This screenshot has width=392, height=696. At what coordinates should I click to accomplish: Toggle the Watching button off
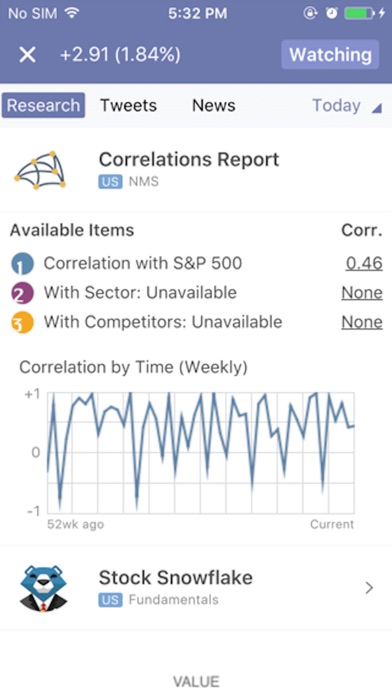(330, 55)
